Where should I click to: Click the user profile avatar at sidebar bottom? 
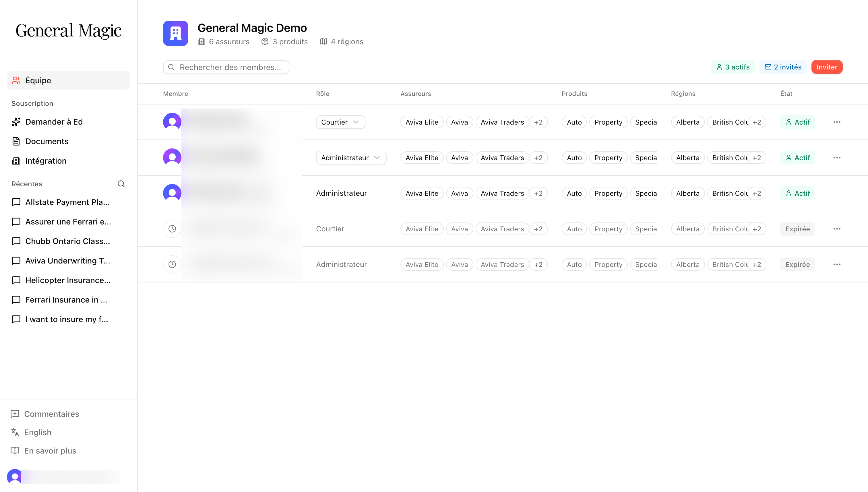pyautogui.click(x=15, y=476)
